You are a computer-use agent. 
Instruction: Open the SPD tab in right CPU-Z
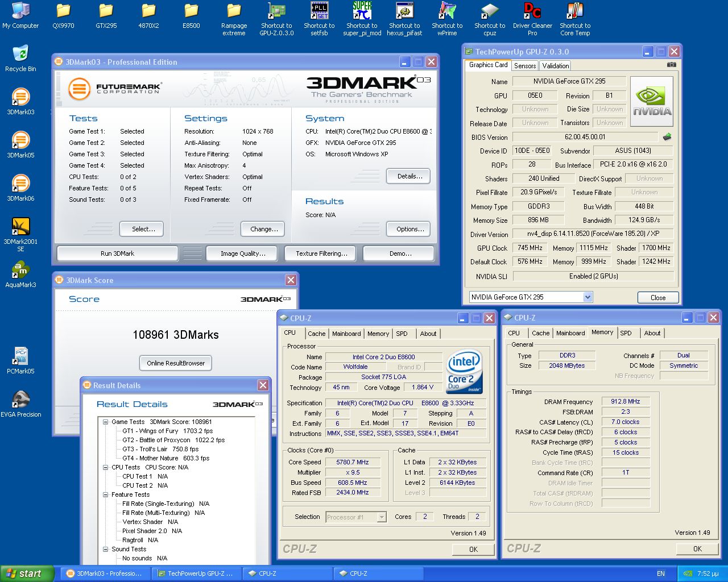pyautogui.click(x=626, y=333)
